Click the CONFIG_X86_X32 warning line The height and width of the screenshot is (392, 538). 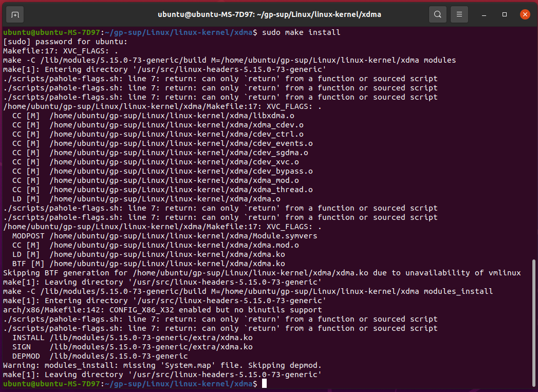pos(162,310)
